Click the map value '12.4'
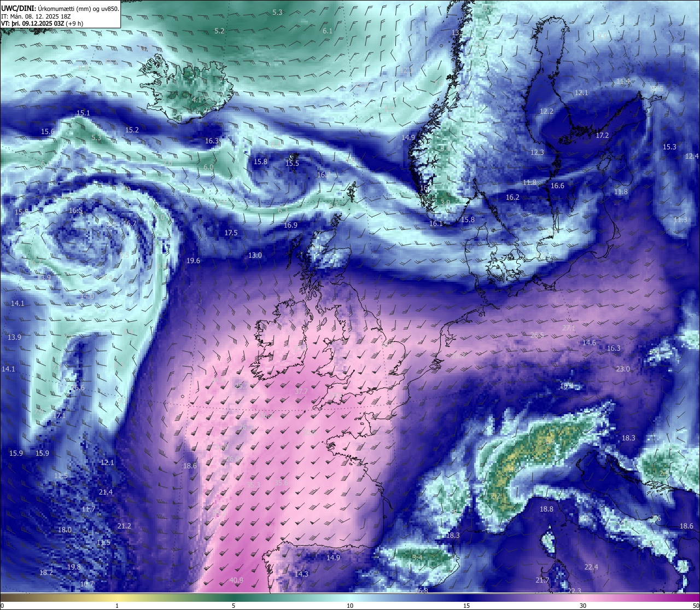 pyautogui.click(x=691, y=156)
